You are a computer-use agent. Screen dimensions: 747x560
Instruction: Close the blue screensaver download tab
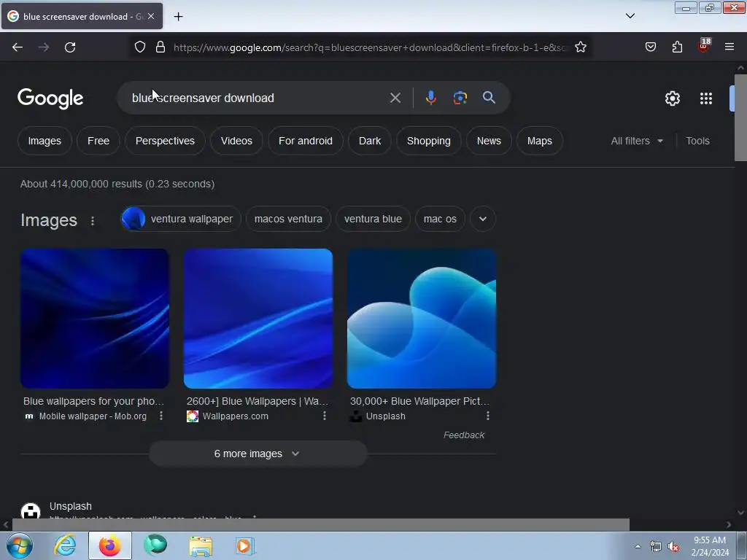[151, 16]
